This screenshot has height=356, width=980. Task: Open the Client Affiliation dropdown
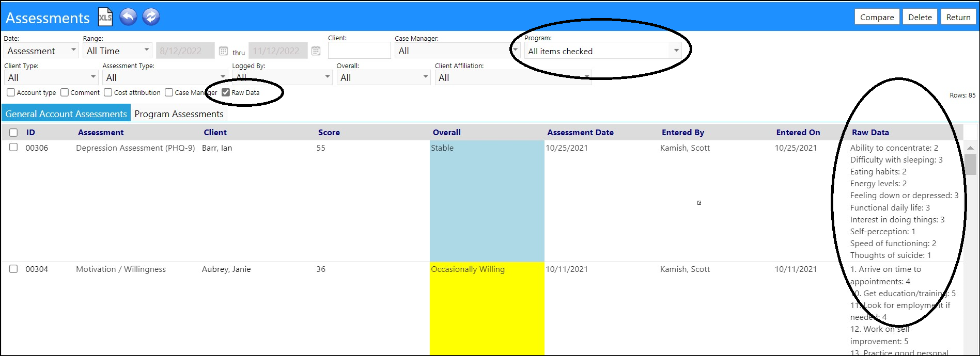coord(513,77)
